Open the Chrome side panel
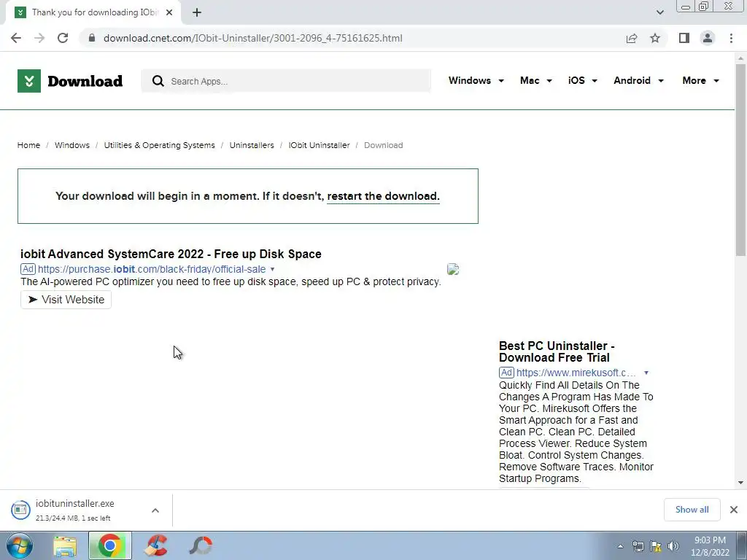747x560 pixels. coord(684,38)
